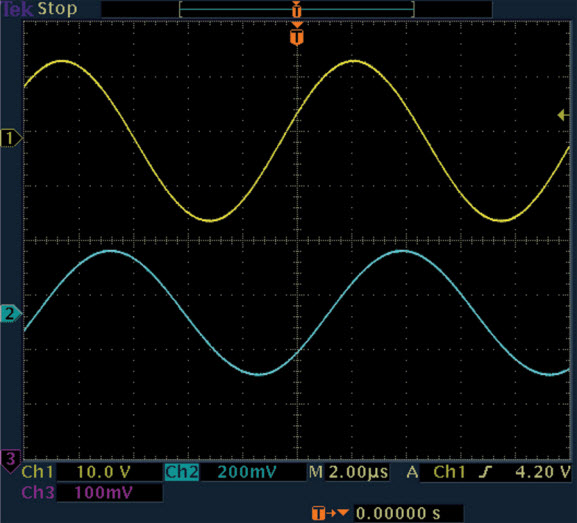Click the M 2.00µs timebase readout
Screen dimensions: 577x523
pyautogui.click(x=348, y=472)
